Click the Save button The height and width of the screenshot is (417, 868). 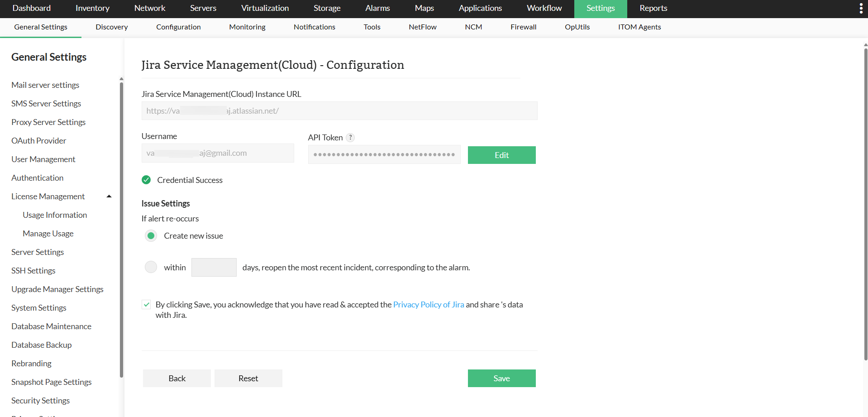(x=502, y=378)
